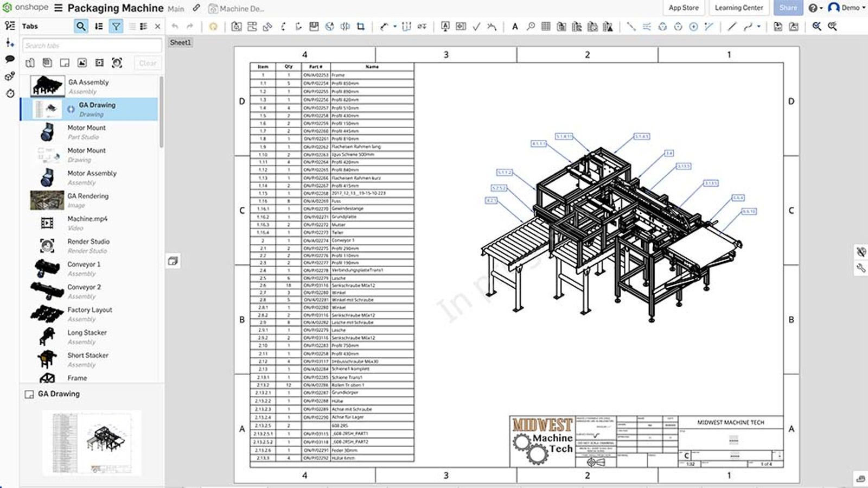Screen dimensions: 868x488
Task: Select the surface finish checkmark tool
Action: [x=476, y=26]
